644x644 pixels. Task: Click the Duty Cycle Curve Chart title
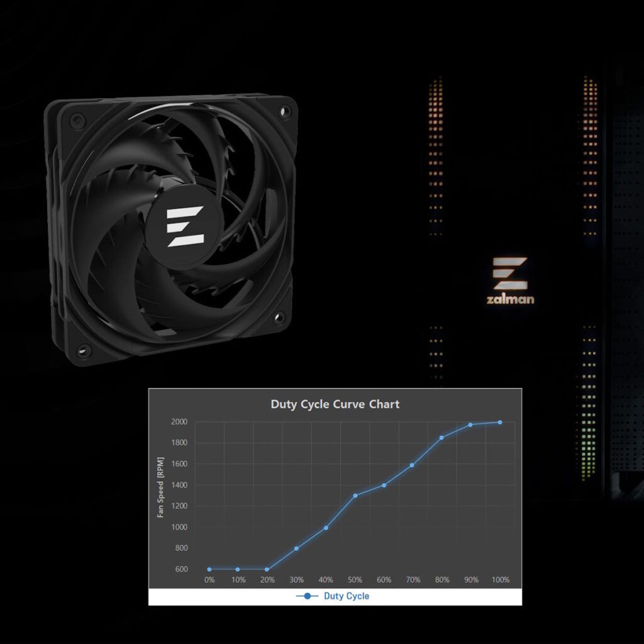(335, 404)
